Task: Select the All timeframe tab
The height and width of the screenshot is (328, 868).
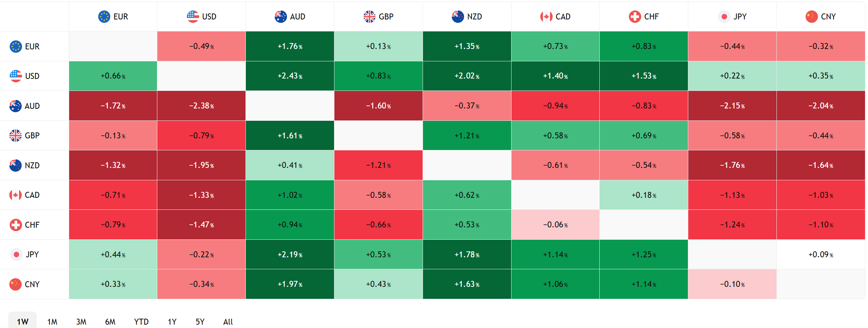Action: (228, 322)
